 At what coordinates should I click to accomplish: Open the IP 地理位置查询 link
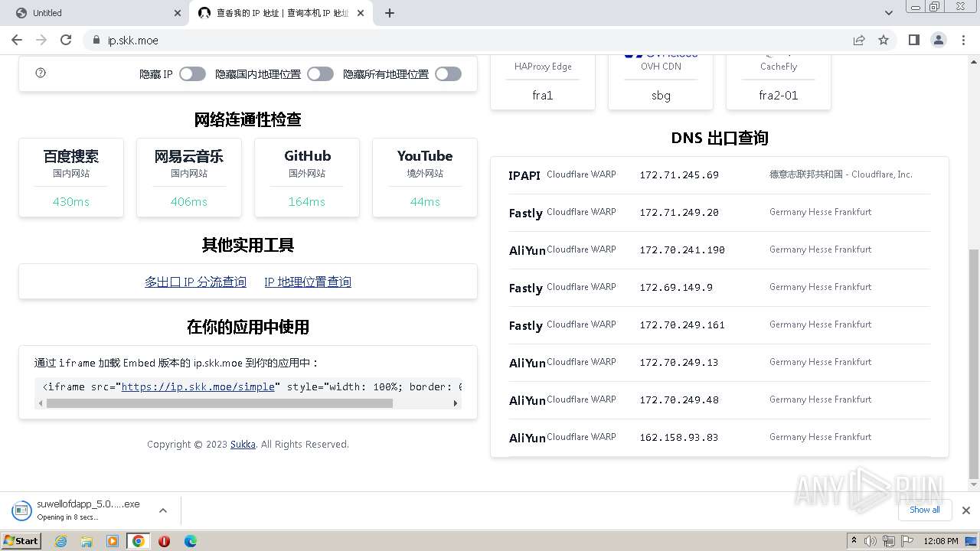click(308, 282)
